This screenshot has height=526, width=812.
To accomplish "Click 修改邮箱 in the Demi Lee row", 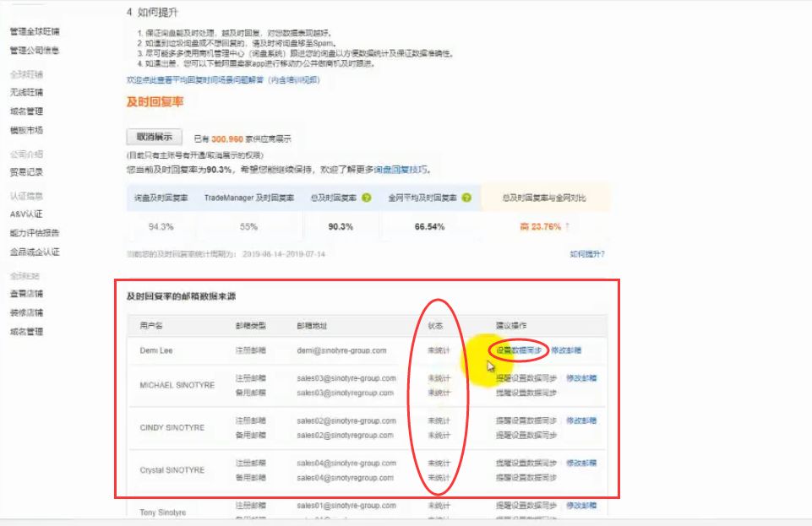I will tap(566, 350).
